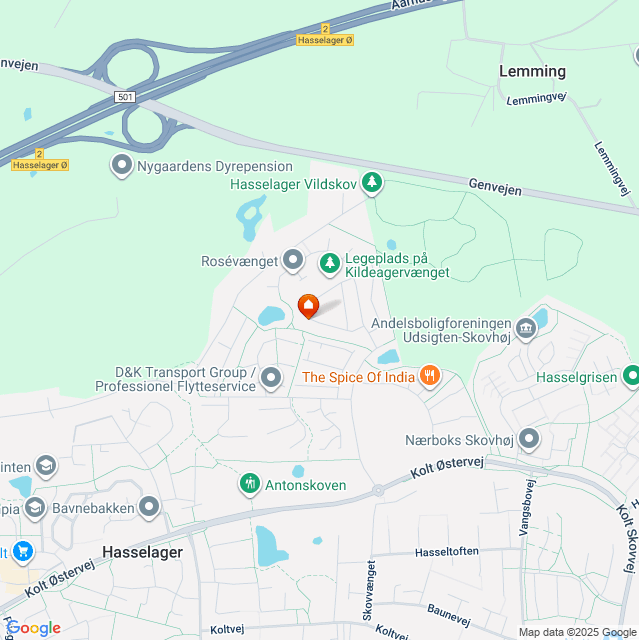The width and height of the screenshot is (639, 640).
Task: Click the Hasselgrisen green marker
Action: click(631, 376)
